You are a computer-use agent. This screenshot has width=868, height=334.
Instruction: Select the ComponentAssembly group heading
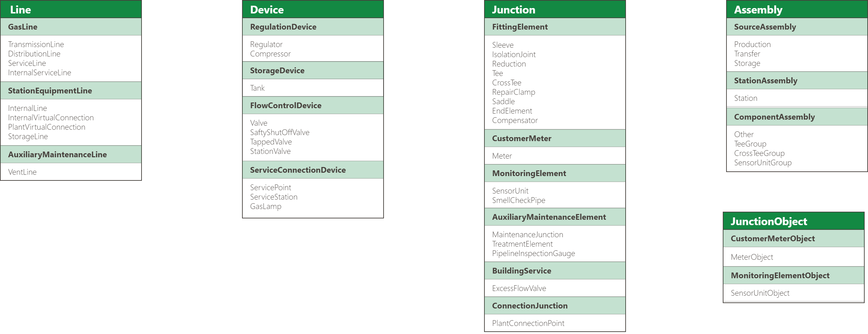(x=774, y=117)
